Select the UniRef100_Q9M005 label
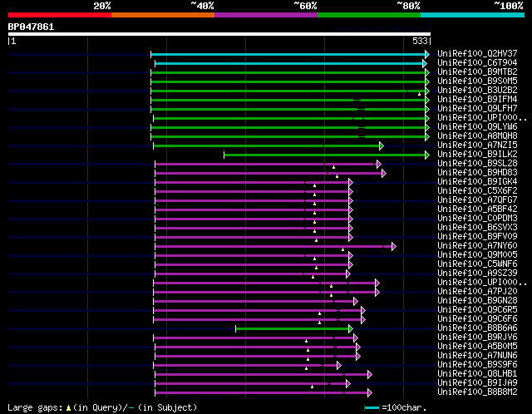532x414 pixels. pyautogui.click(x=477, y=255)
